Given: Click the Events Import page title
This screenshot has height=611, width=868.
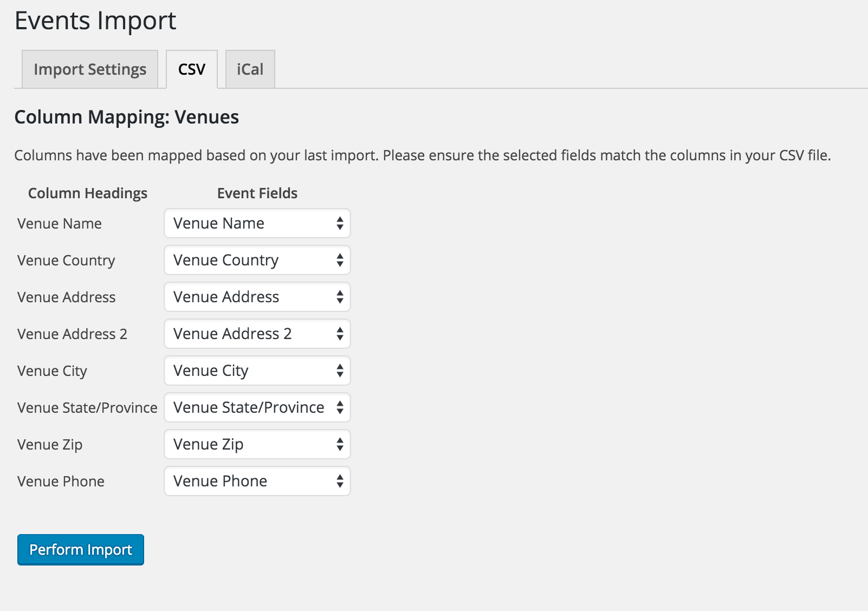Looking at the screenshot, I should [95, 21].
